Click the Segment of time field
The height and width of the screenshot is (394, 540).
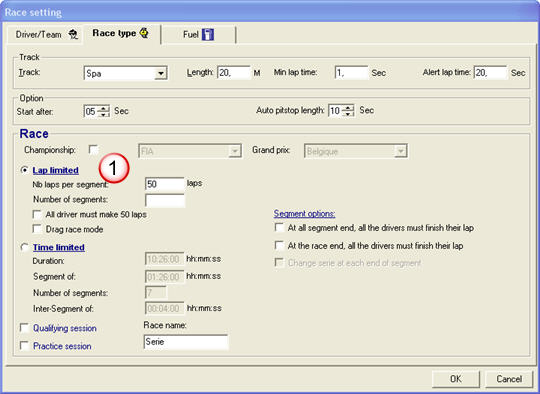point(165,277)
